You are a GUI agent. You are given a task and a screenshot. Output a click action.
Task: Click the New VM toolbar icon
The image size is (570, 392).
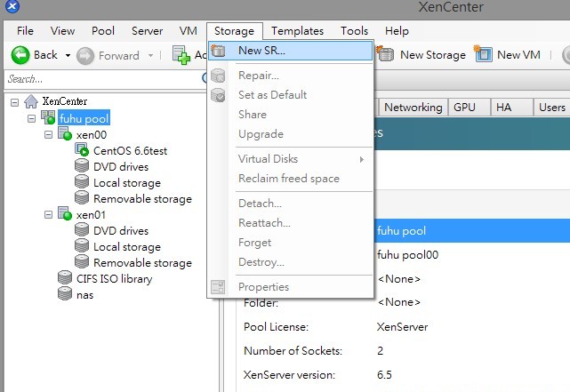[x=483, y=54]
